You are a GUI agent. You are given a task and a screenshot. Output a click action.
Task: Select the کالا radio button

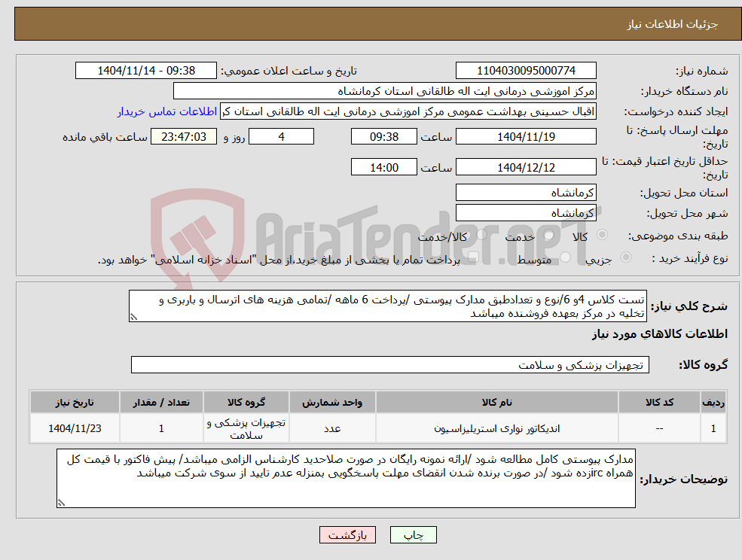point(603,235)
